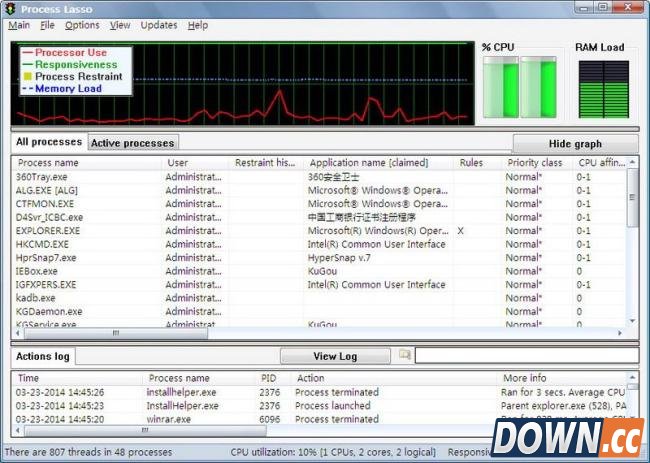Click the X rule marker for EXPLORER.EXE

click(x=460, y=231)
